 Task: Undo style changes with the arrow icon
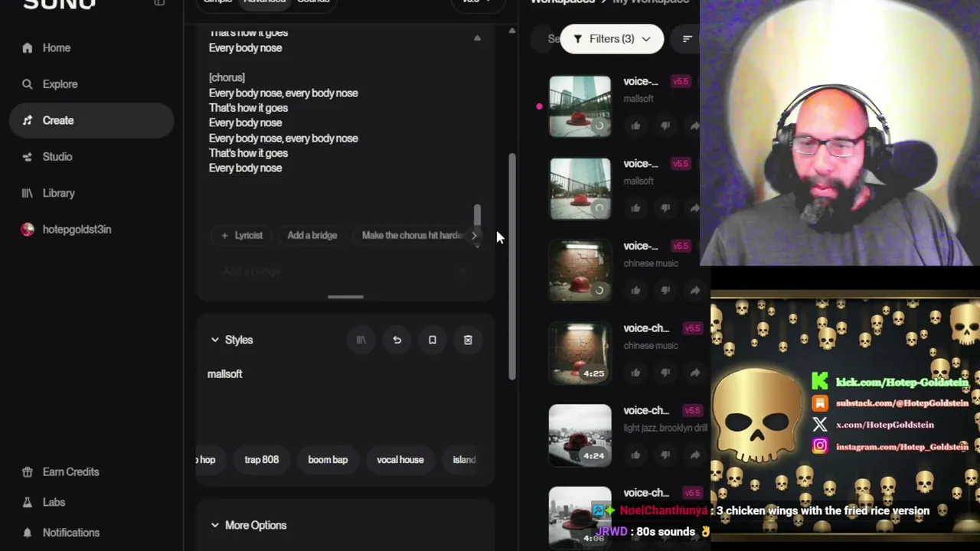point(397,340)
